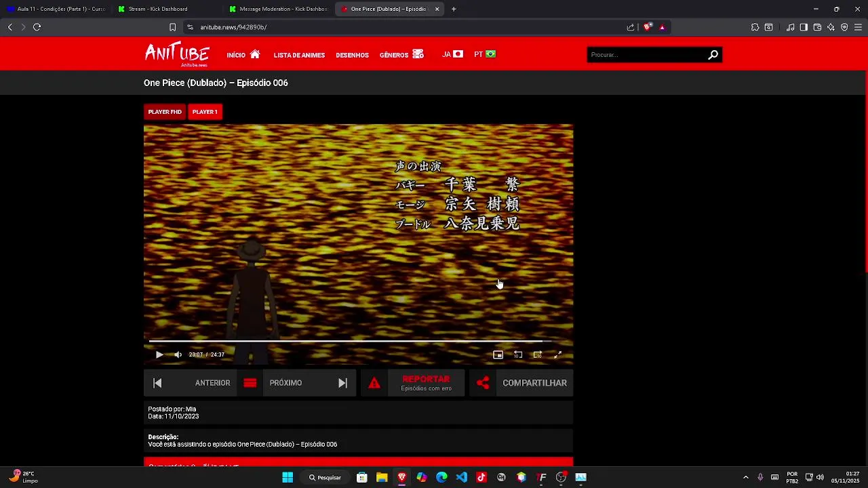The height and width of the screenshot is (488, 868).
Task: Switch to Message Moderation Kick tab
Action: [277, 9]
